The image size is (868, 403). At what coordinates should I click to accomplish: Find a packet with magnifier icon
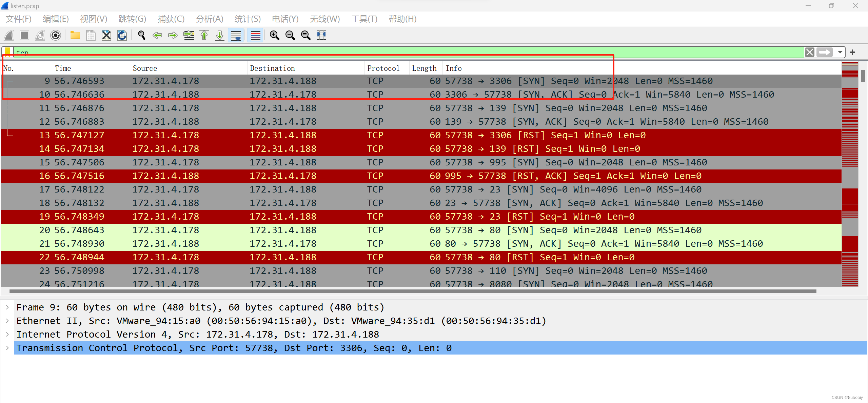(142, 35)
